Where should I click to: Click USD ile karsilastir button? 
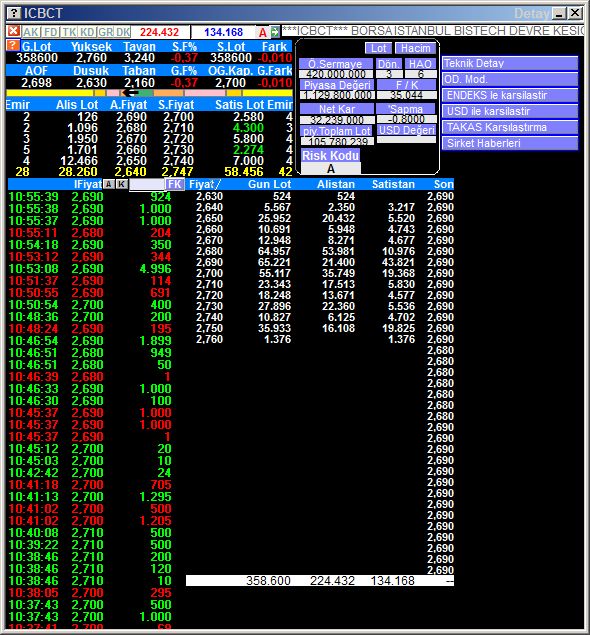point(509,111)
